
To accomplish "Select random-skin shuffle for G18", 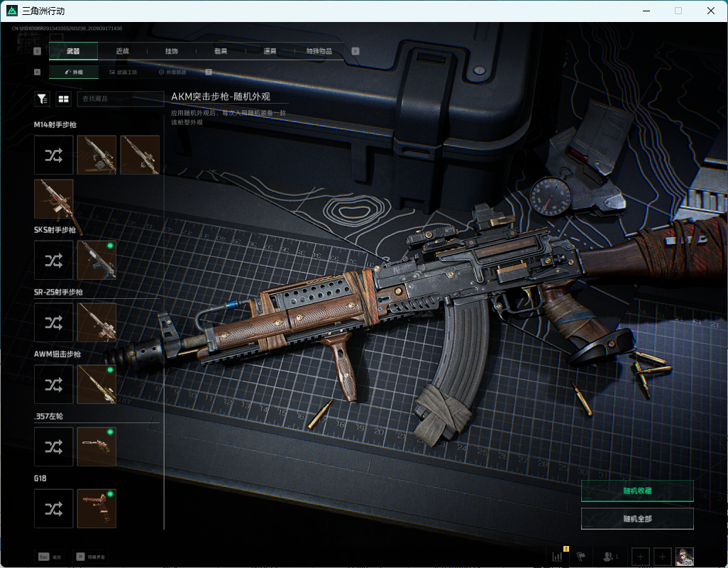I will point(54,508).
